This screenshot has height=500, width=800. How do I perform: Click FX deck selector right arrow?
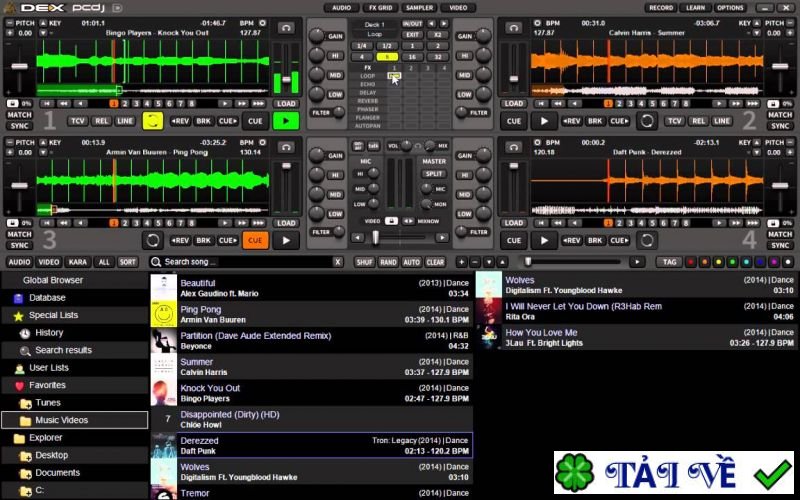[444, 24]
